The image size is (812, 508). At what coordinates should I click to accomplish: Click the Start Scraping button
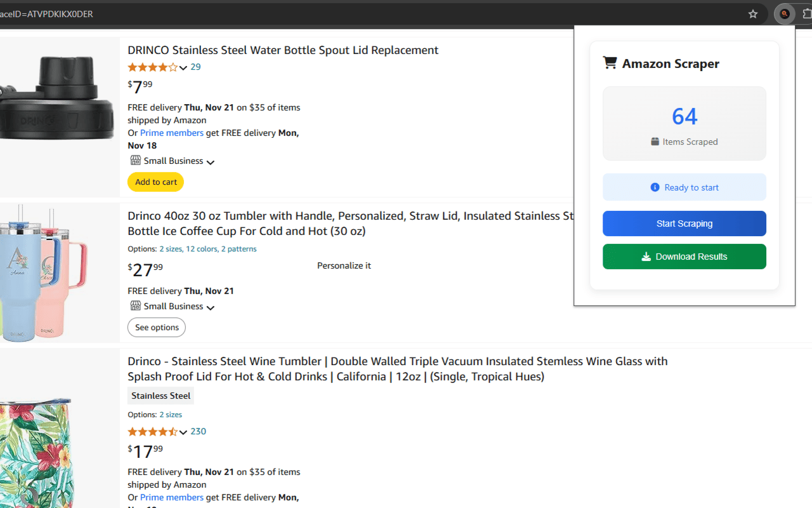[x=684, y=224]
